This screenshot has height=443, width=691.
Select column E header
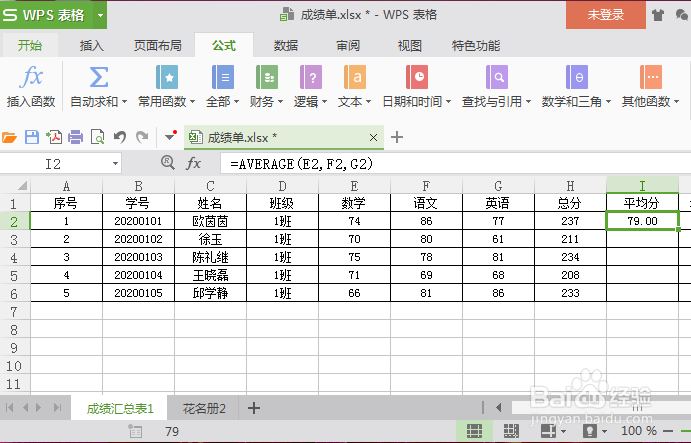[354, 186]
